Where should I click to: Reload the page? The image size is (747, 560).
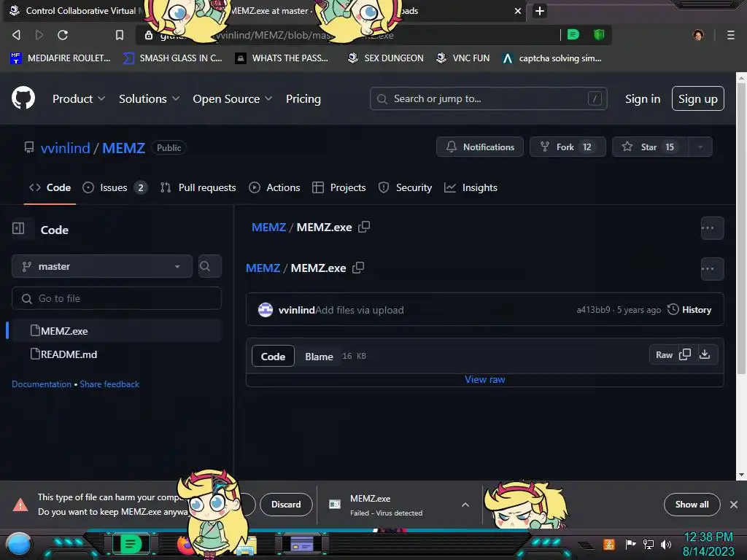pyautogui.click(x=63, y=35)
